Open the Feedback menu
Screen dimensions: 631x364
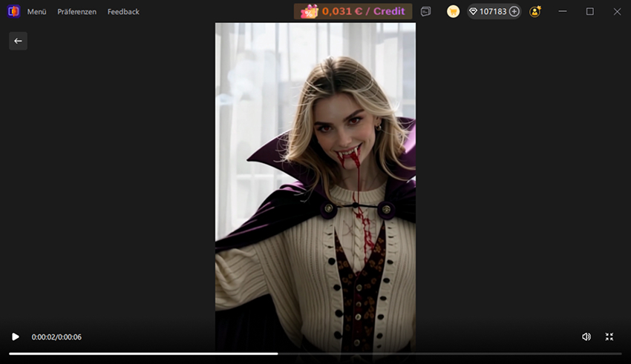pos(123,12)
